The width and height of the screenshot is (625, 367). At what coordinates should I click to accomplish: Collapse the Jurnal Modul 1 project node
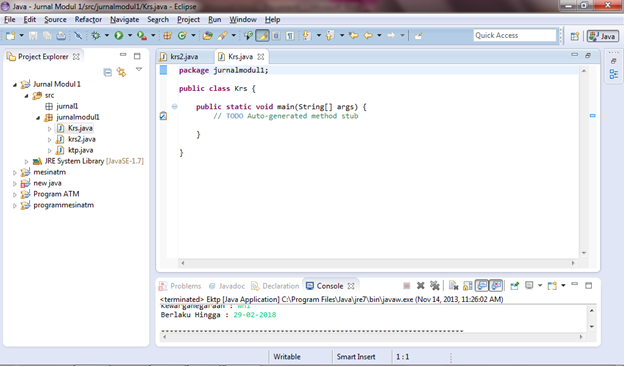click(15, 84)
